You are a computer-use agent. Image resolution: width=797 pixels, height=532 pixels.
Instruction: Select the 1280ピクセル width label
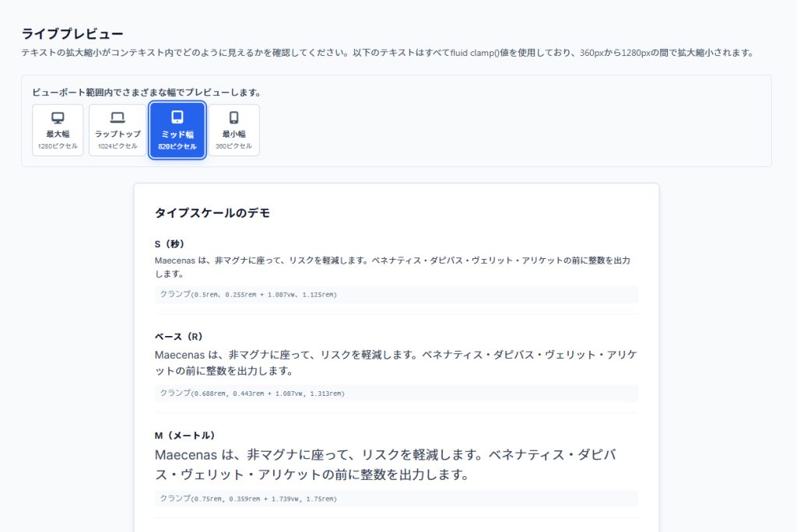click(x=58, y=146)
